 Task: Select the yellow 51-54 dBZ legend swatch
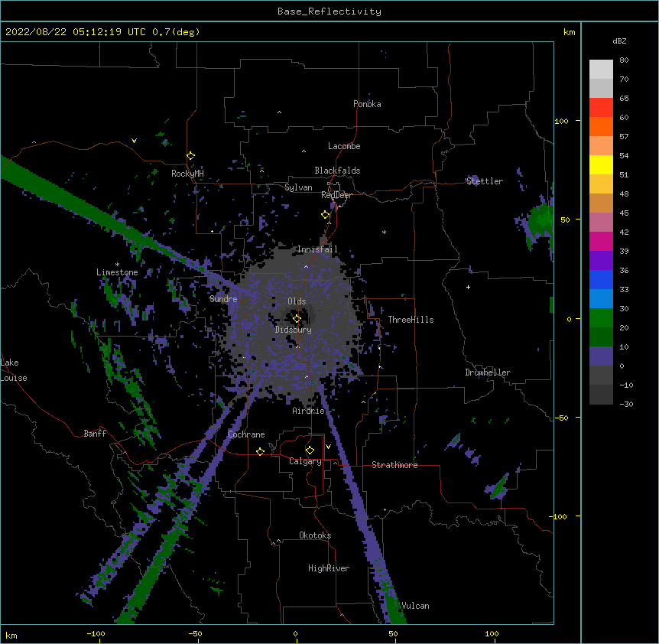pyautogui.click(x=601, y=164)
